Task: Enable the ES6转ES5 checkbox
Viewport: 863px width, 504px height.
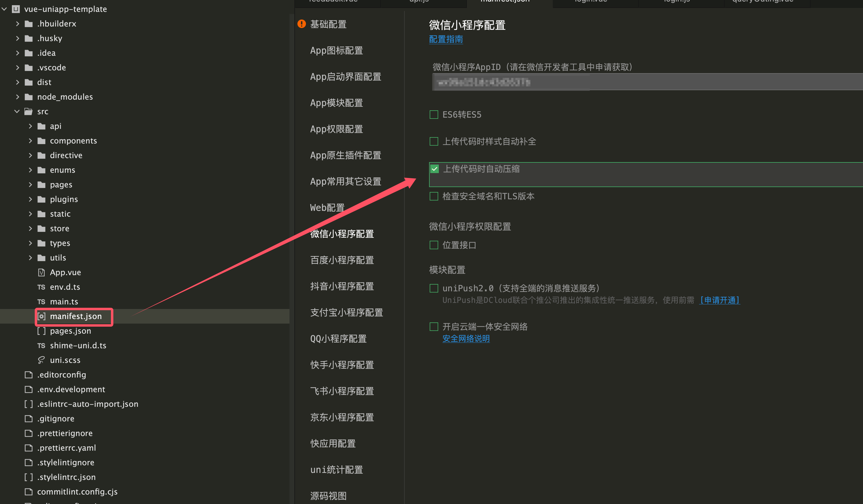Action: pyautogui.click(x=434, y=115)
